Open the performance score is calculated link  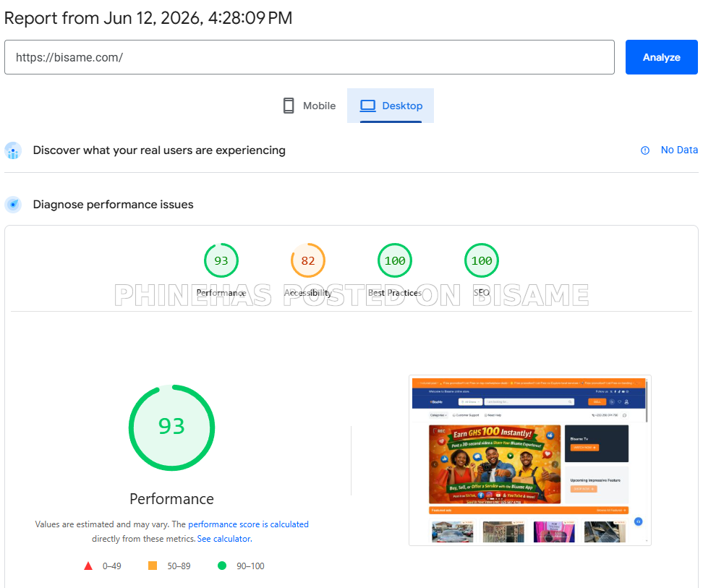(x=248, y=524)
